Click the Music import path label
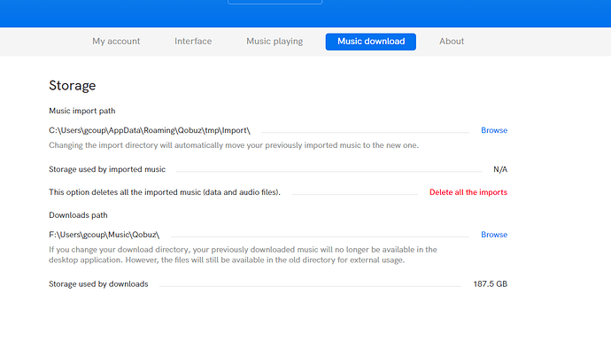Screen dimensions: 611x364 point(87,111)
